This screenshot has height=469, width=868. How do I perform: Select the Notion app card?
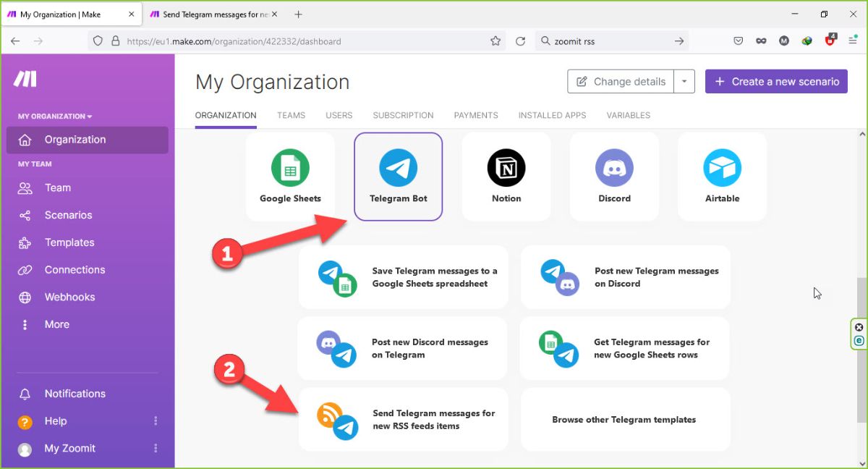pos(506,177)
